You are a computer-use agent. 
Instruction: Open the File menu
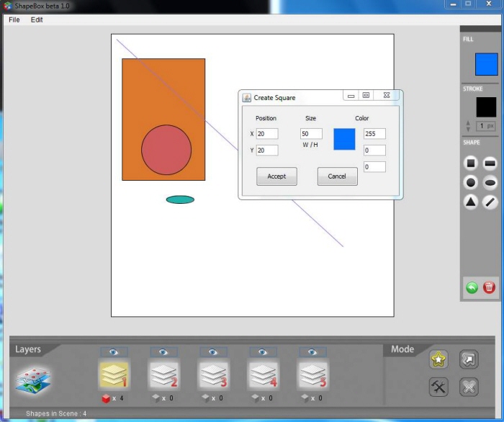click(14, 19)
